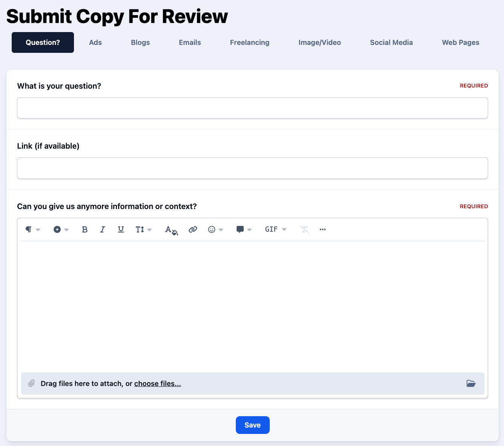The height and width of the screenshot is (446, 504).
Task: Open the text color fill tool
Action: [171, 230]
